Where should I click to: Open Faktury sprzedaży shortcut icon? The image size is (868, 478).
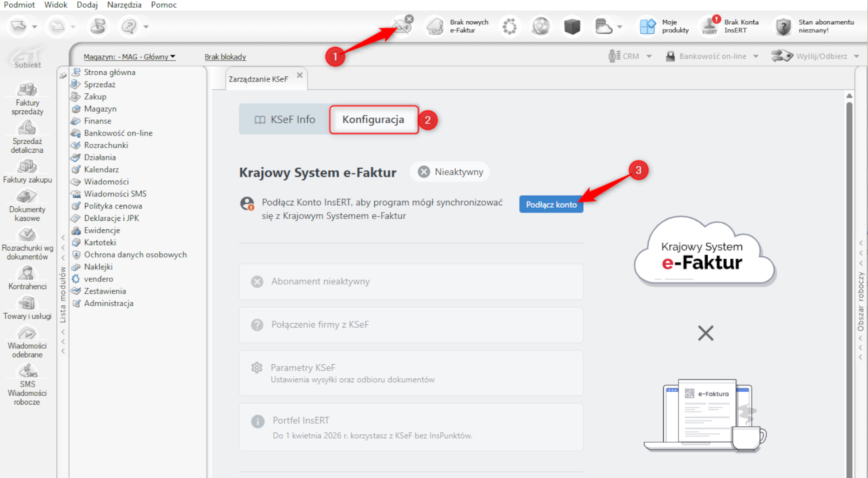[27, 90]
